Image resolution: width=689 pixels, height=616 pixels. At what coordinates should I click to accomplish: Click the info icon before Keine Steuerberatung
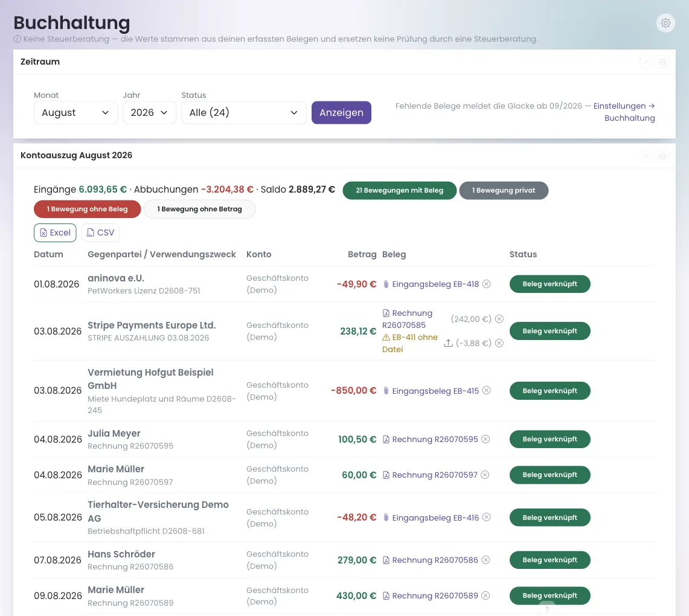(17, 39)
